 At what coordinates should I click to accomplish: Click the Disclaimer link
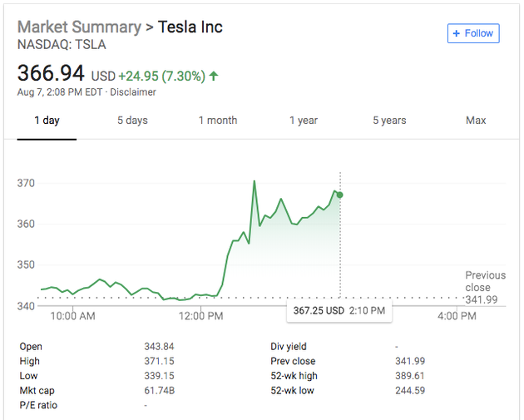click(134, 92)
